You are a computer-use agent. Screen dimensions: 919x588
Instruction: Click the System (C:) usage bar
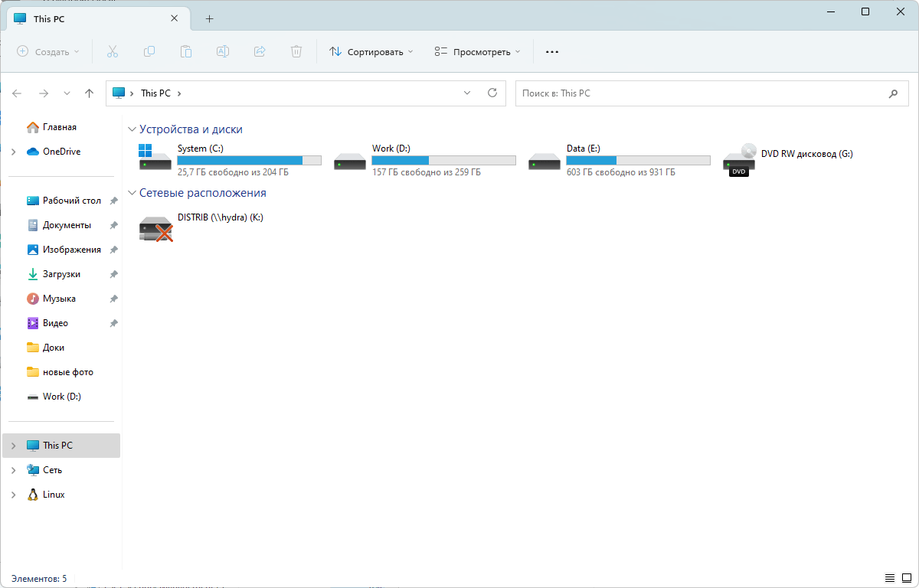(250, 161)
